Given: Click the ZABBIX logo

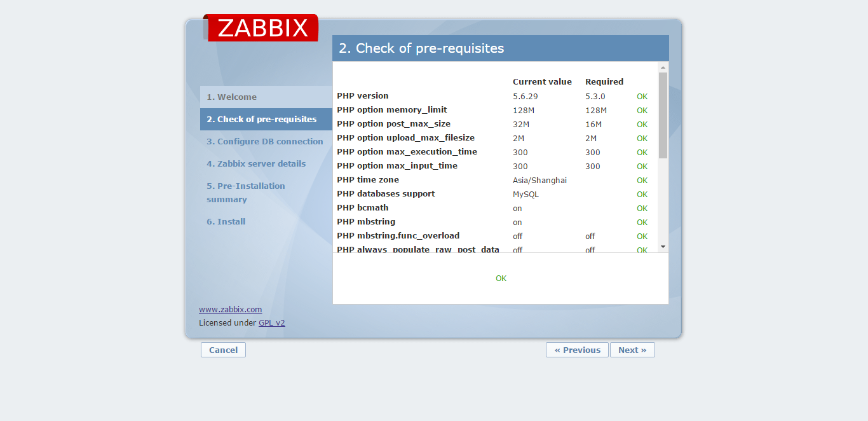Looking at the screenshot, I should (x=261, y=28).
